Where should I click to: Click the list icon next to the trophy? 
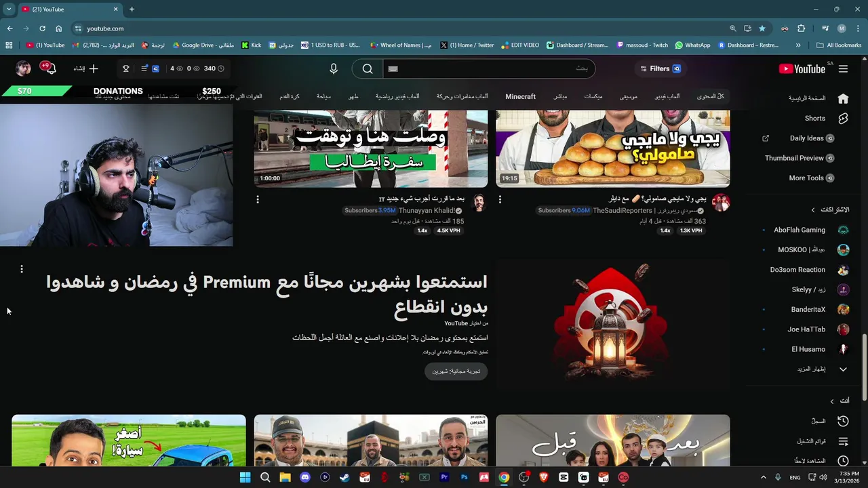click(x=144, y=68)
